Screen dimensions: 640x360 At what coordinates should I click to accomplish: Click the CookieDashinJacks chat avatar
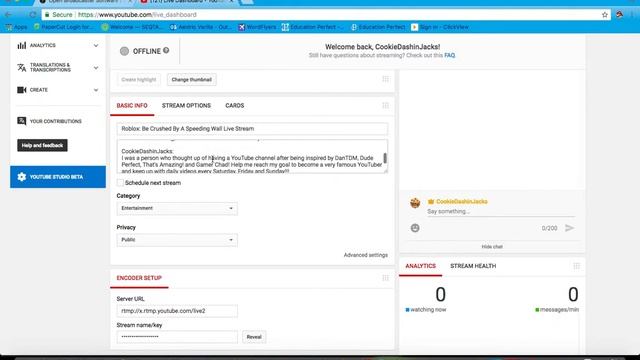pos(415,202)
